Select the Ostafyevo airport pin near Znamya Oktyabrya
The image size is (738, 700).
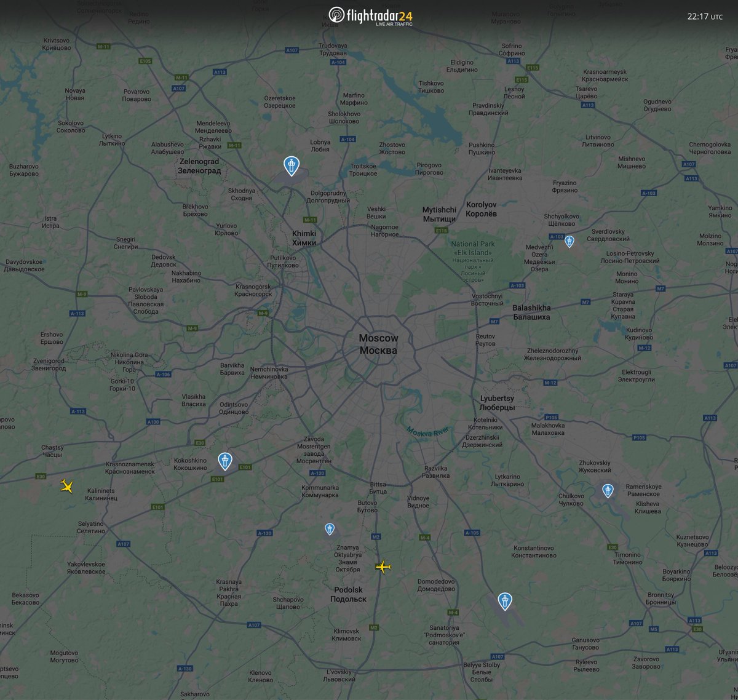(x=330, y=529)
